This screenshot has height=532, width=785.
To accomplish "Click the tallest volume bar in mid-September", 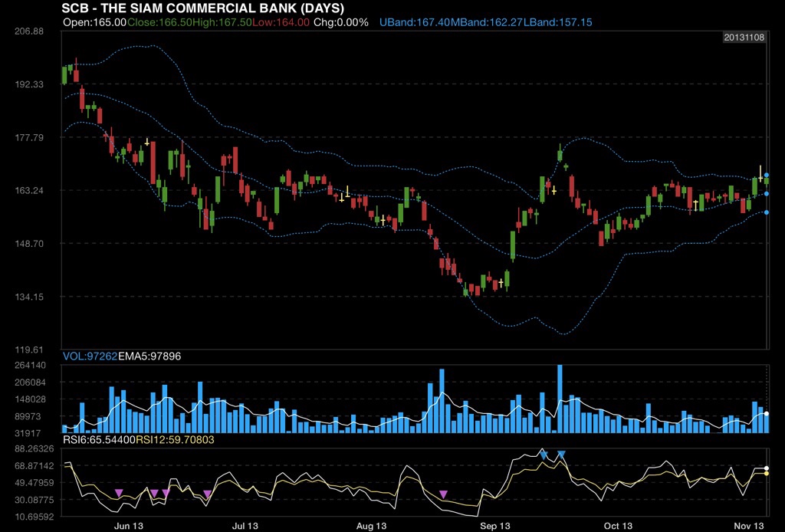I will tap(560, 399).
